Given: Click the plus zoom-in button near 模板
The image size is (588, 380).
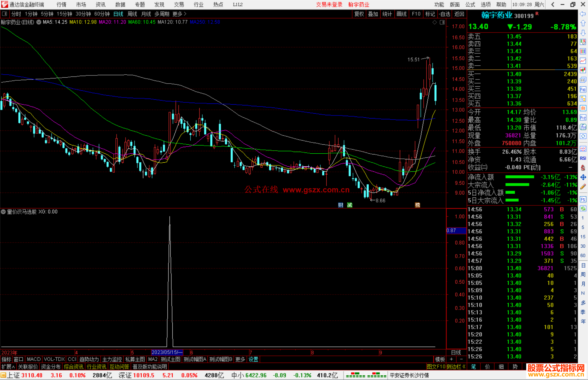Looking at the screenshot, I should tap(452, 359).
